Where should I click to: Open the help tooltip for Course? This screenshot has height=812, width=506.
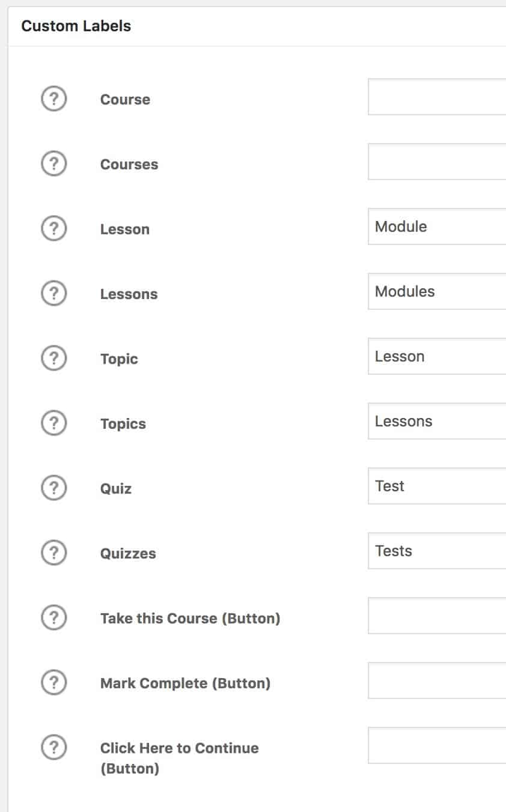(53, 99)
